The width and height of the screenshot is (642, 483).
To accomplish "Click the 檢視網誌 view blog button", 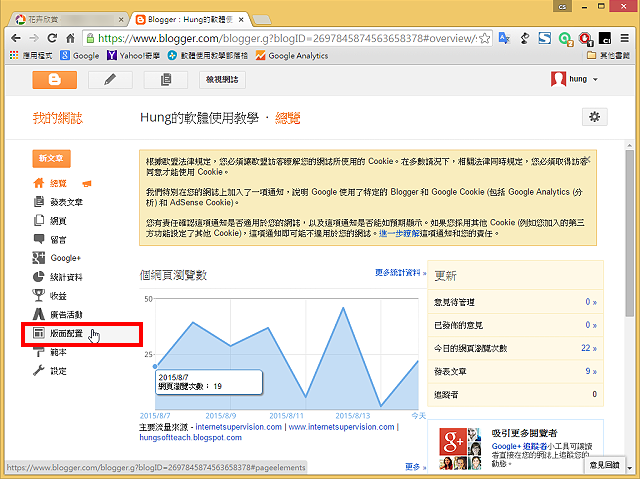I will [x=222, y=80].
